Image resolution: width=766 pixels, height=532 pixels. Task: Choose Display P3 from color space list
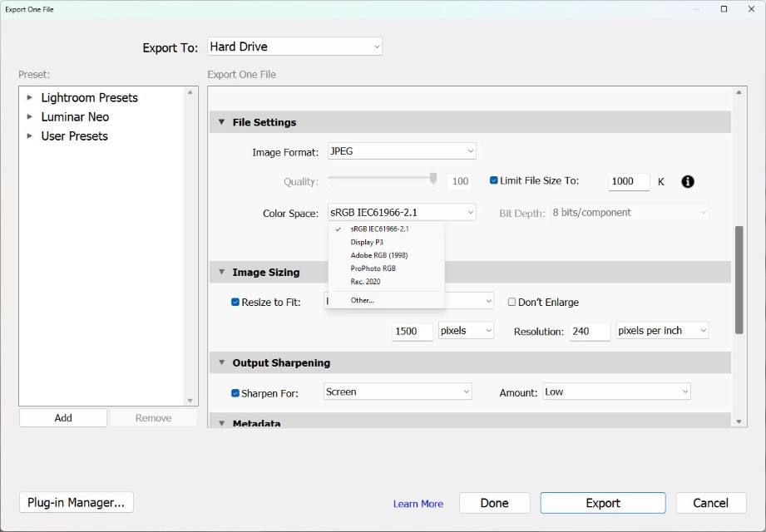pos(367,242)
